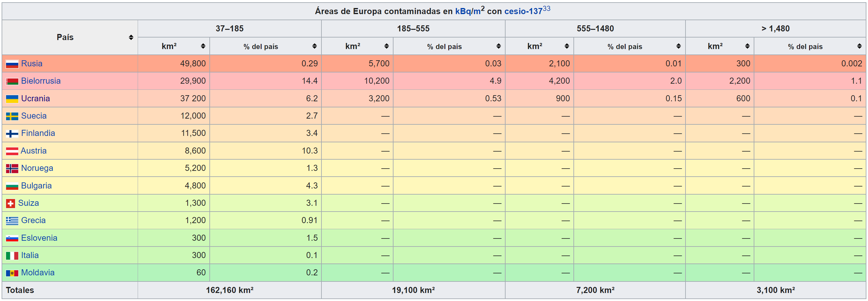Click the Greece flag icon
This screenshot has width=868, height=301.
12,221
